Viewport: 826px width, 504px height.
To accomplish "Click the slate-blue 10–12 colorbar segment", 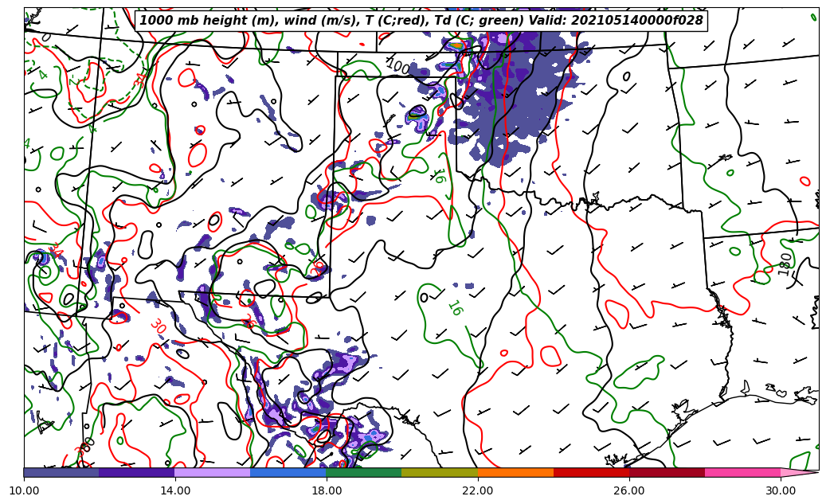I will [61, 472].
